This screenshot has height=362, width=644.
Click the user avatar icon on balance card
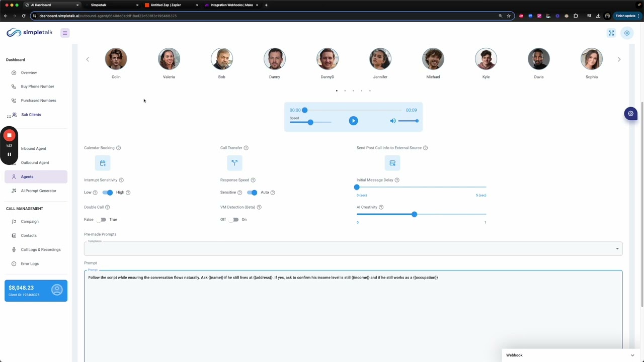[57, 290]
